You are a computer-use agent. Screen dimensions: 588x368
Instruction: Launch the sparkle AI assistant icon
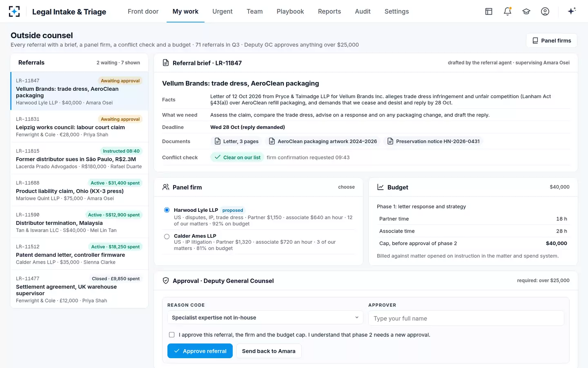[x=572, y=11]
